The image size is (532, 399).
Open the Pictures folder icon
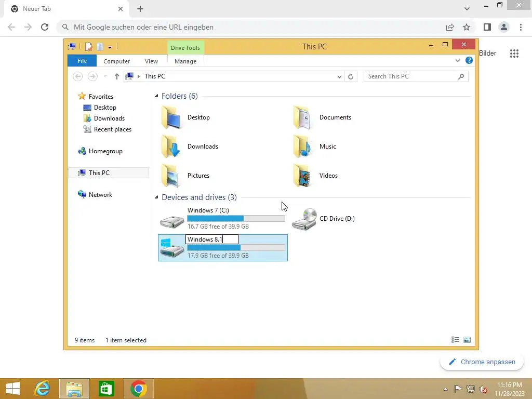(x=171, y=176)
